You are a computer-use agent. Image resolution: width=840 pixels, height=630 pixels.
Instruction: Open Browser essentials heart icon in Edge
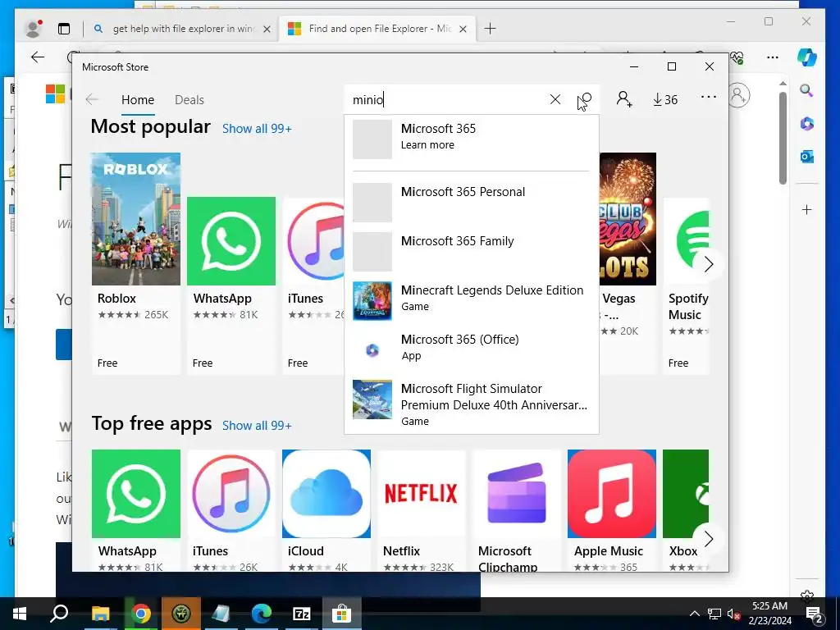737,57
